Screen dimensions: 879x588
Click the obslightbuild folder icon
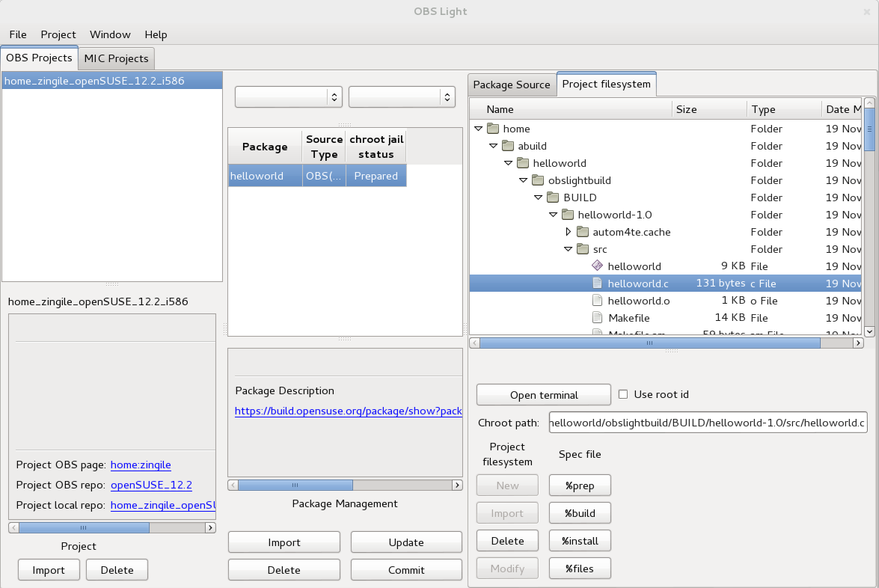point(536,180)
